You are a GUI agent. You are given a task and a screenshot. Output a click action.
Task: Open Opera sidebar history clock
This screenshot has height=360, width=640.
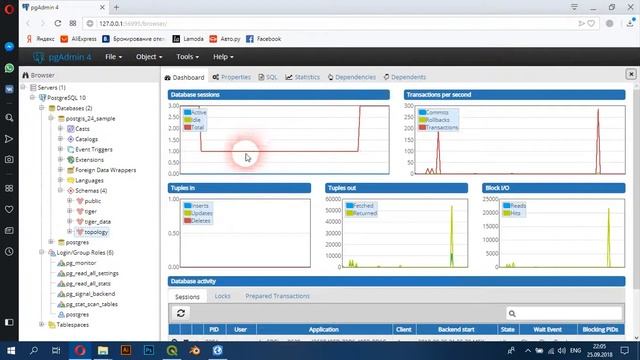9,251
